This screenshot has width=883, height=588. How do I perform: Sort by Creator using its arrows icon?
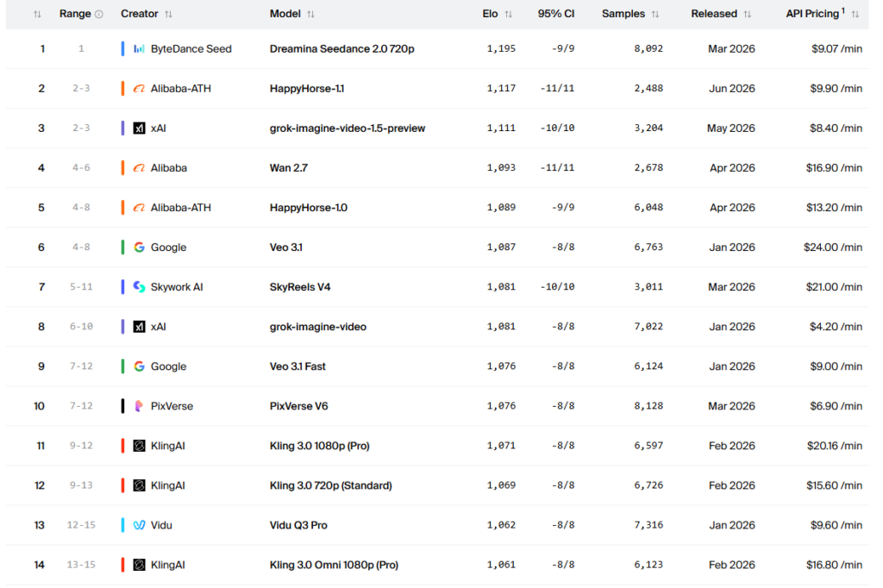point(168,15)
